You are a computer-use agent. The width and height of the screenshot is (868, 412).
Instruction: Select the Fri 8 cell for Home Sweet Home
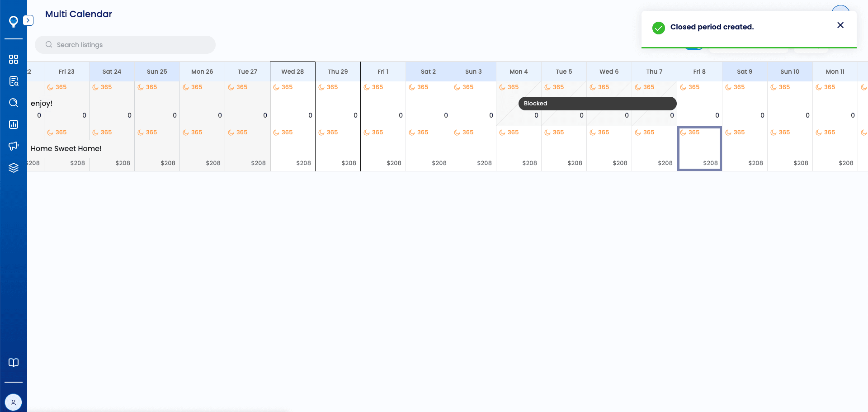(699, 149)
